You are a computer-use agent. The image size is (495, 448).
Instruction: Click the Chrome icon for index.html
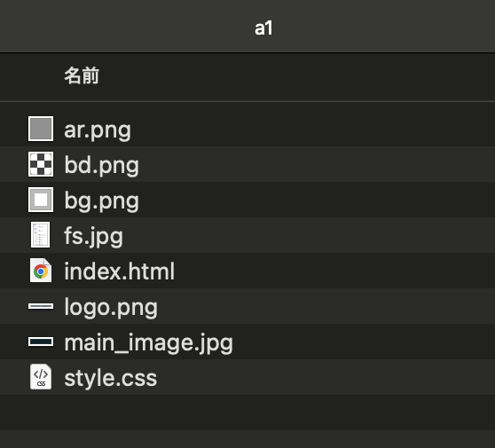tap(41, 271)
